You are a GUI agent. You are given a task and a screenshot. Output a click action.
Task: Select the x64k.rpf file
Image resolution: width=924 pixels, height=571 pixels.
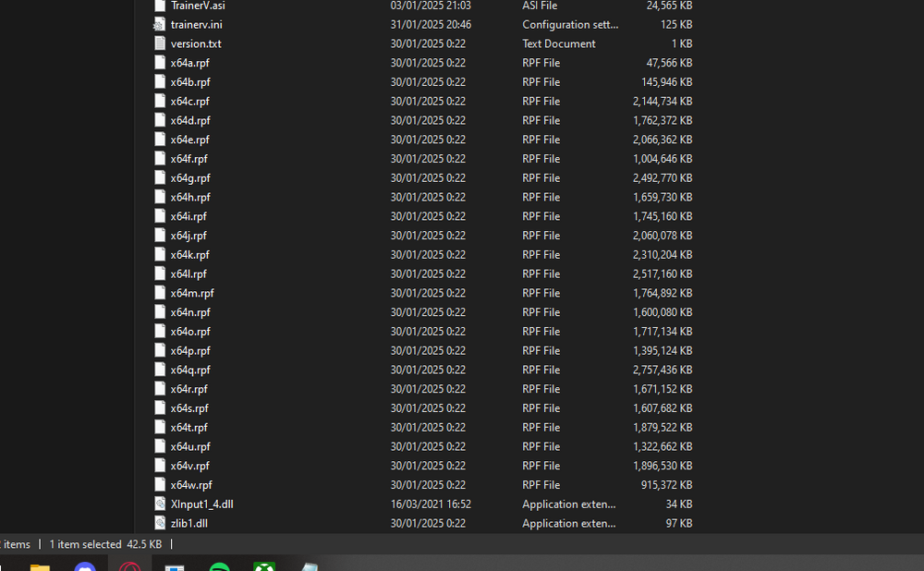pos(190,254)
